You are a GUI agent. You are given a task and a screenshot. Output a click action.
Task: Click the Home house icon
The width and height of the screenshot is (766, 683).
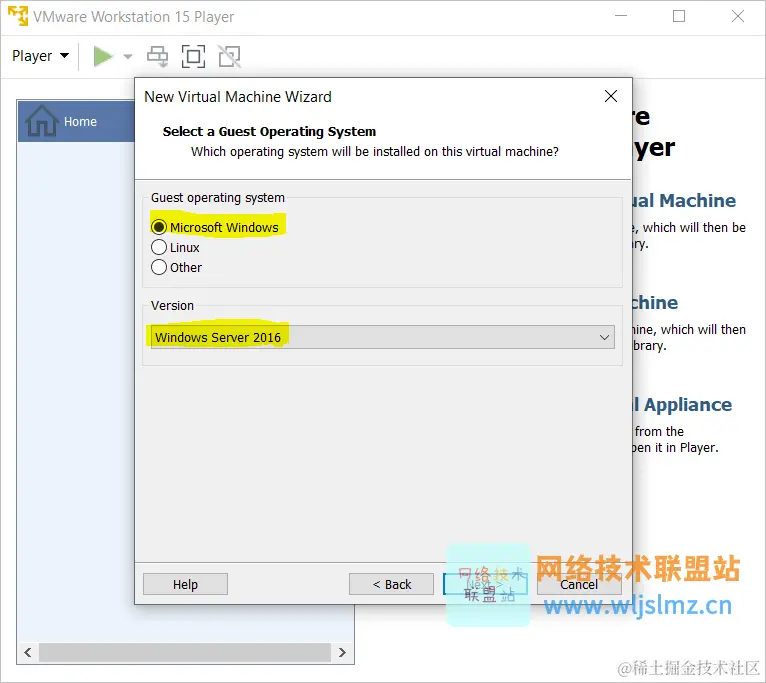tap(42, 121)
